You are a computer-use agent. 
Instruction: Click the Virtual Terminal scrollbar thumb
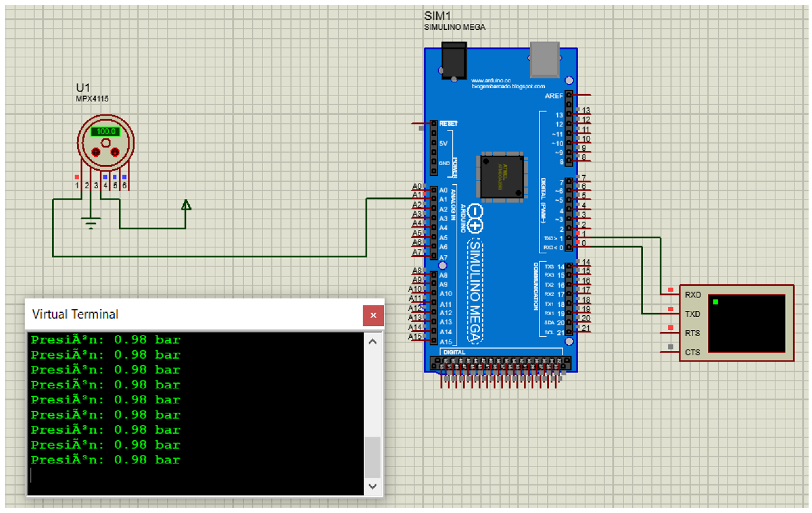[x=373, y=457]
